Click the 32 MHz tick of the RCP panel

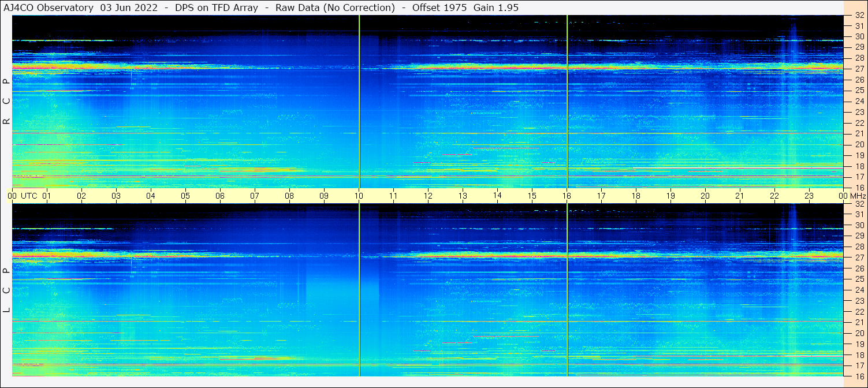click(x=859, y=16)
